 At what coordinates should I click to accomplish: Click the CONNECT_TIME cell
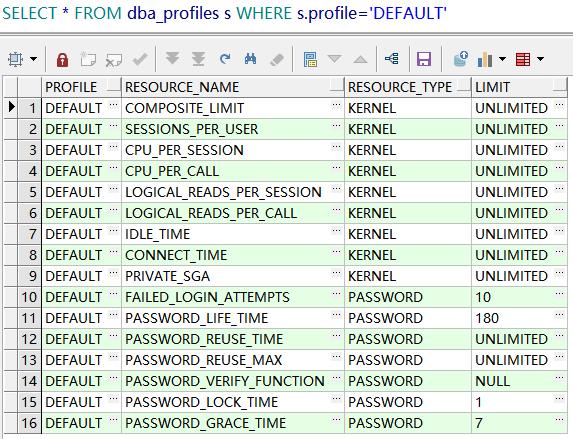[x=233, y=255]
